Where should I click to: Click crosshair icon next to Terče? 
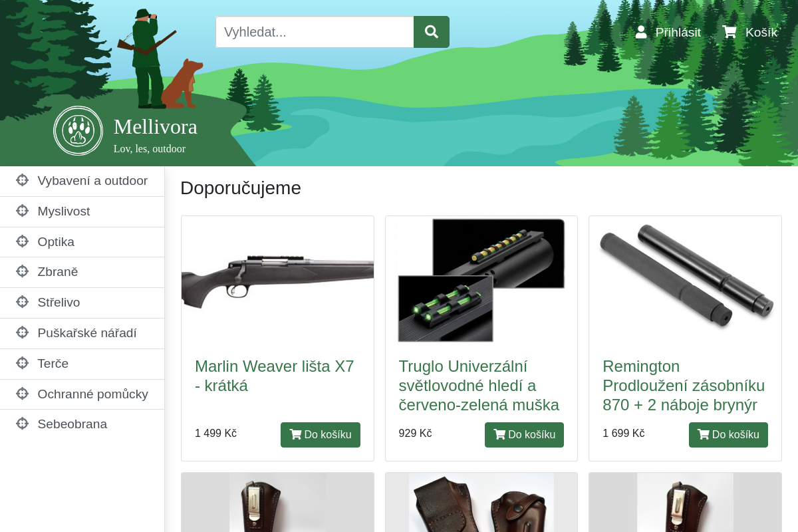coord(22,363)
